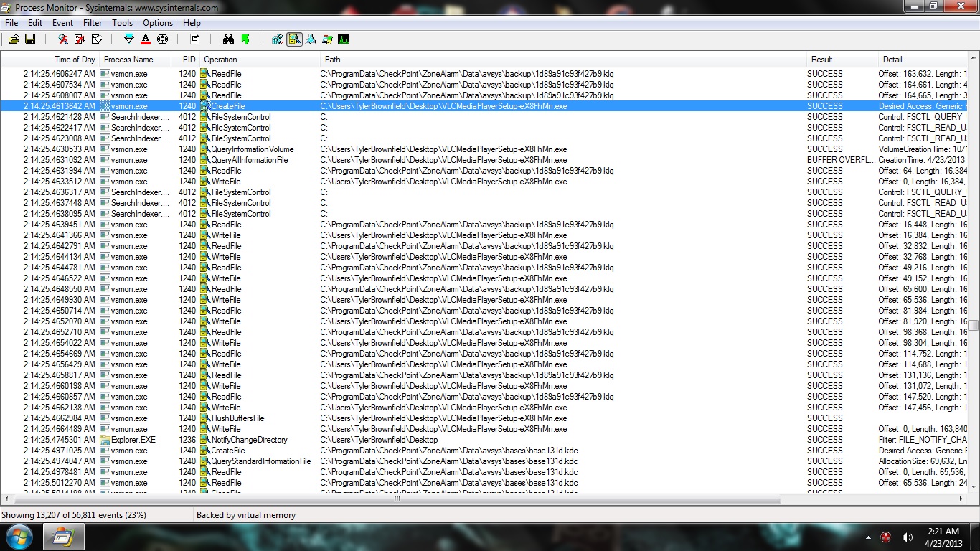Toggle Show File System Activity
The width and height of the screenshot is (980, 551).
point(294,39)
